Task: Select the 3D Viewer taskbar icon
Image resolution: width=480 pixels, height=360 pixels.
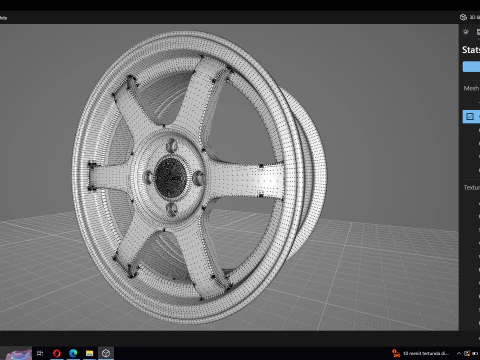Action: tap(106, 353)
